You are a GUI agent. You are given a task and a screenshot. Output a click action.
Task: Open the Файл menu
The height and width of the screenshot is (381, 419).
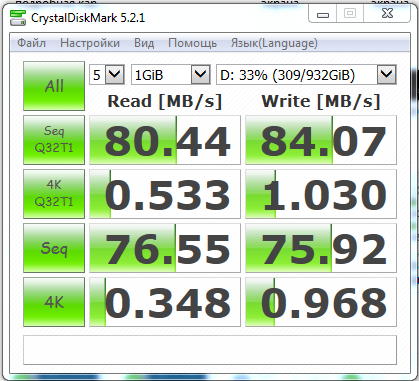31,43
